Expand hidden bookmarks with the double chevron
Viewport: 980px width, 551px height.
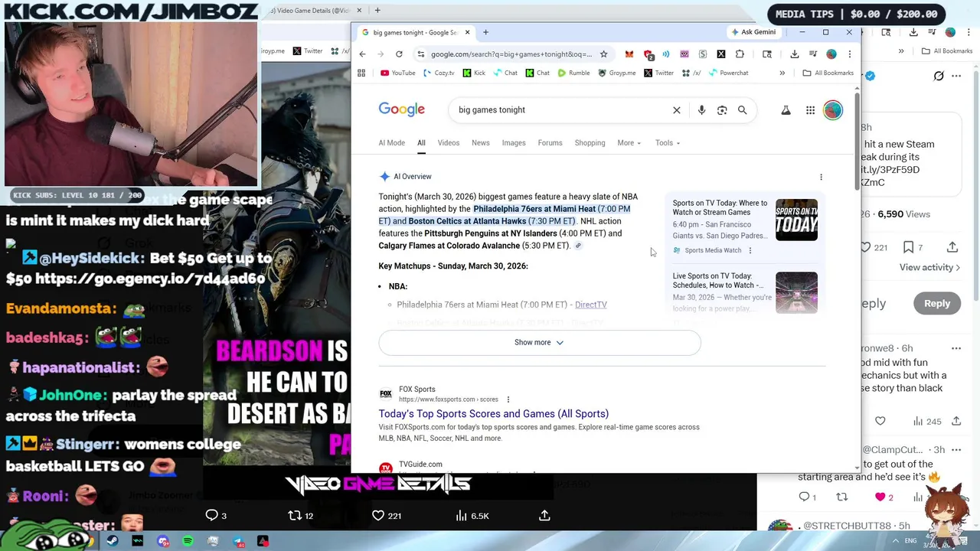782,73
